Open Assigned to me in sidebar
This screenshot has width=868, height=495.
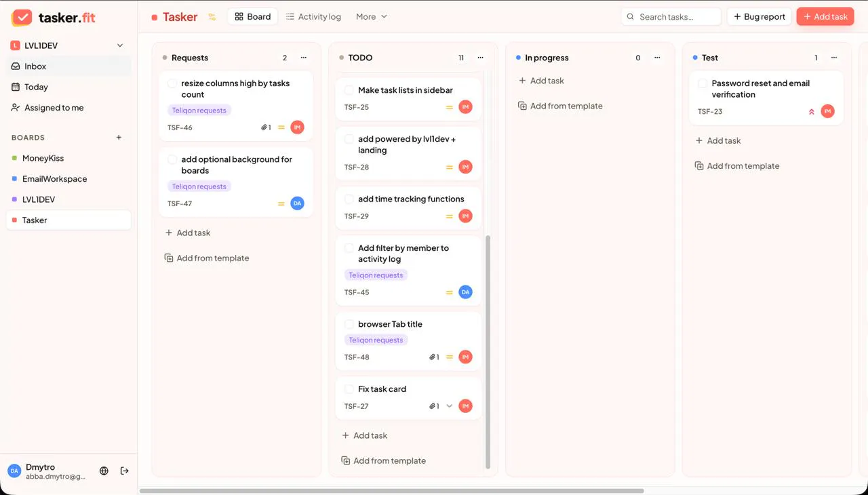tap(68, 107)
